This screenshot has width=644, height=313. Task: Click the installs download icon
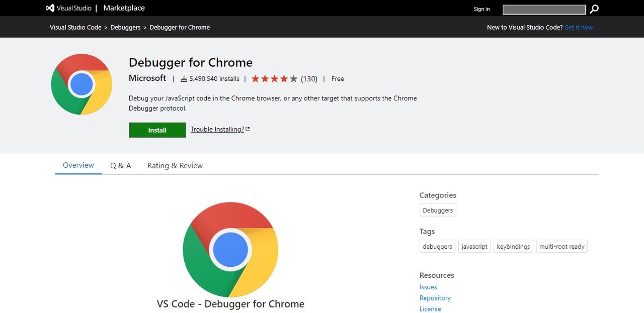pyautogui.click(x=184, y=79)
